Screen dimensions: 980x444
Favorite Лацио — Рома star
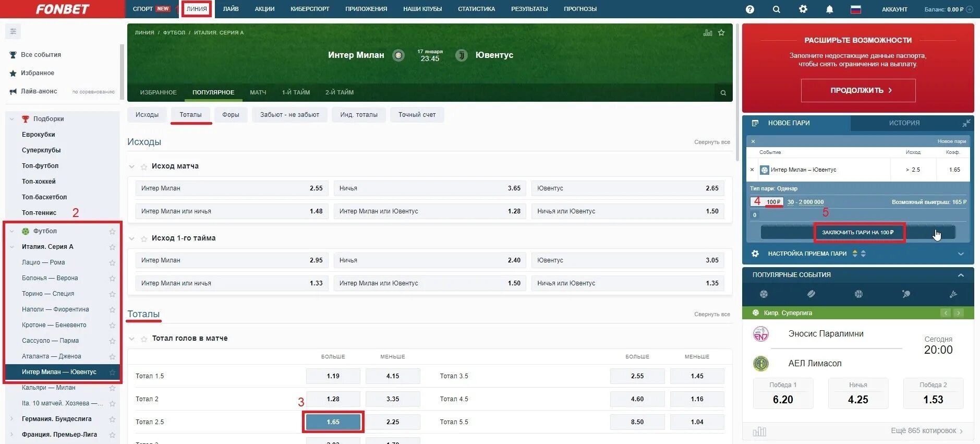point(112,262)
